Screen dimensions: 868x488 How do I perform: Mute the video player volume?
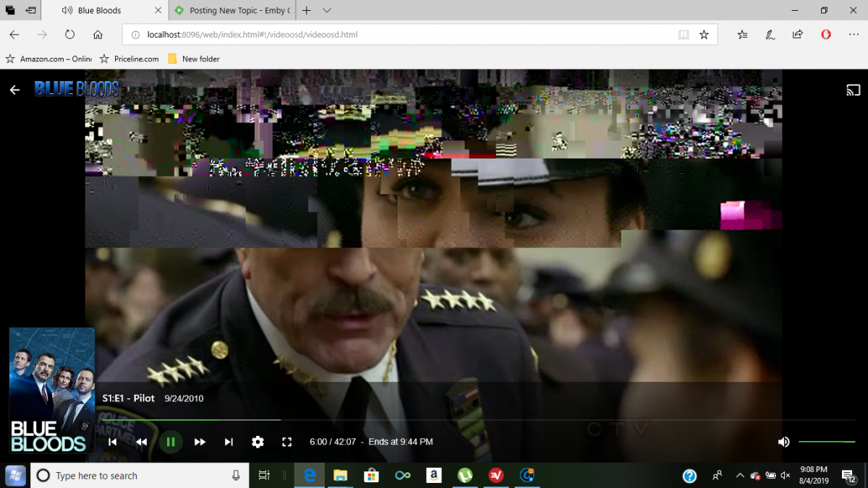point(783,442)
